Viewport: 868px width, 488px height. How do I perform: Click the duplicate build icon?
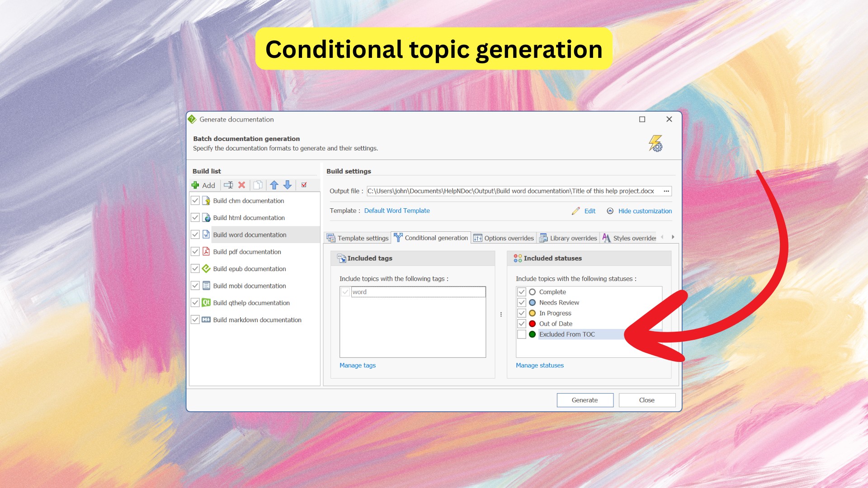pos(258,185)
